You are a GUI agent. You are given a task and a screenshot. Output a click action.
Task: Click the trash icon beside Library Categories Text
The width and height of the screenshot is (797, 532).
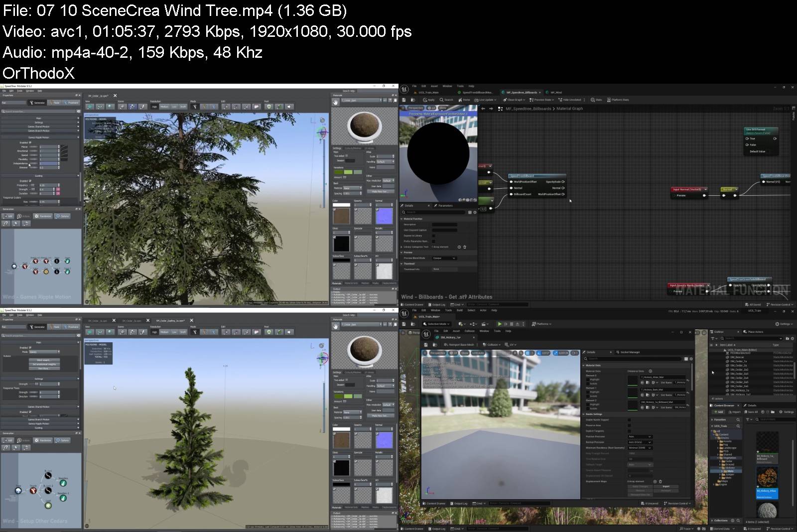tap(465, 247)
